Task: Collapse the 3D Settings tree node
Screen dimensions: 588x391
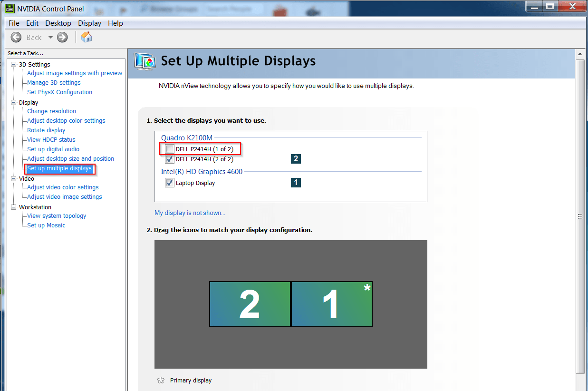Action: click(x=13, y=64)
